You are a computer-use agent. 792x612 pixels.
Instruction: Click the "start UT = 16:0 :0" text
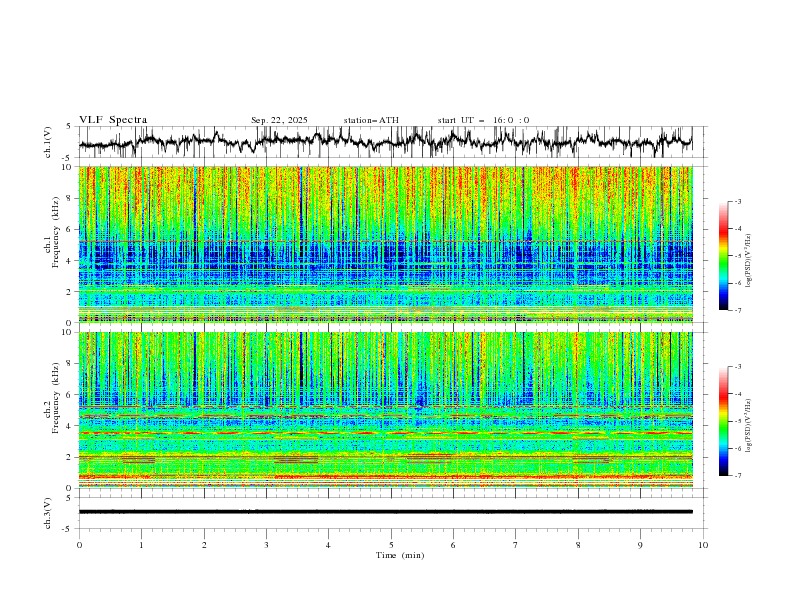483,120
